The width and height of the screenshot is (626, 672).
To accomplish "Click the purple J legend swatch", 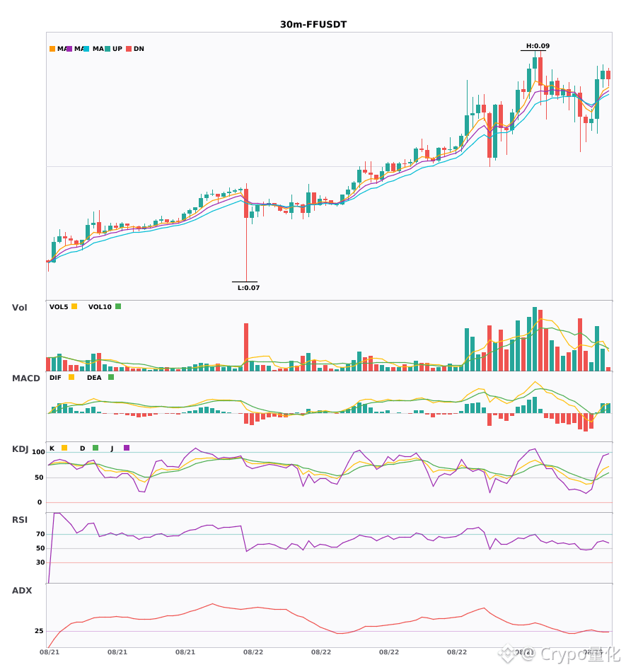I will [127, 448].
